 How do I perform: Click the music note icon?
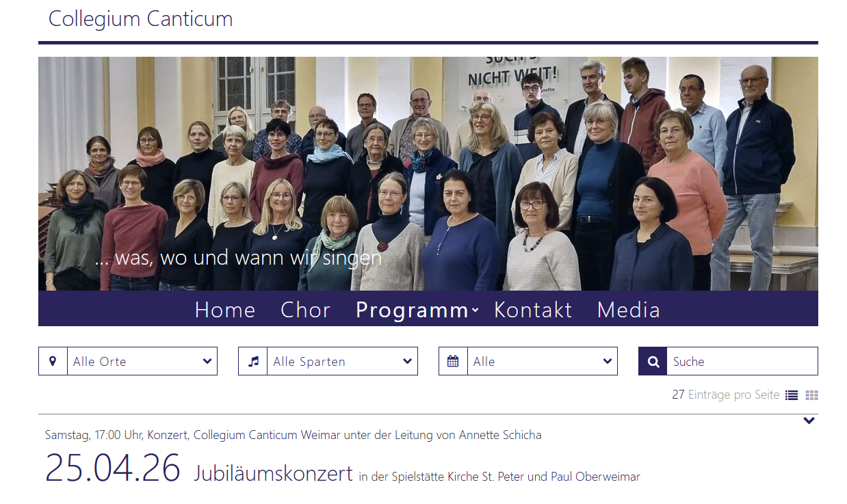(253, 361)
